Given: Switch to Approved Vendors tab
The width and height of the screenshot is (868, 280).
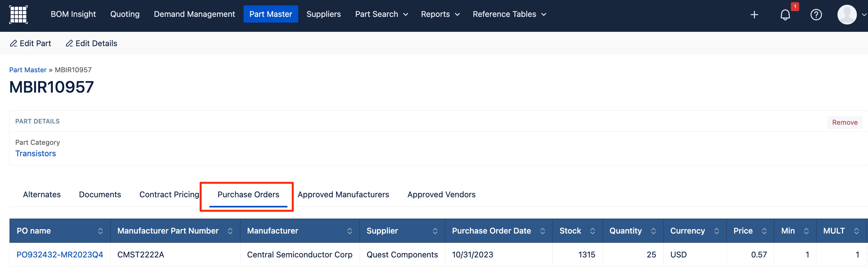Looking at the screenshot, I should [441, 194].
